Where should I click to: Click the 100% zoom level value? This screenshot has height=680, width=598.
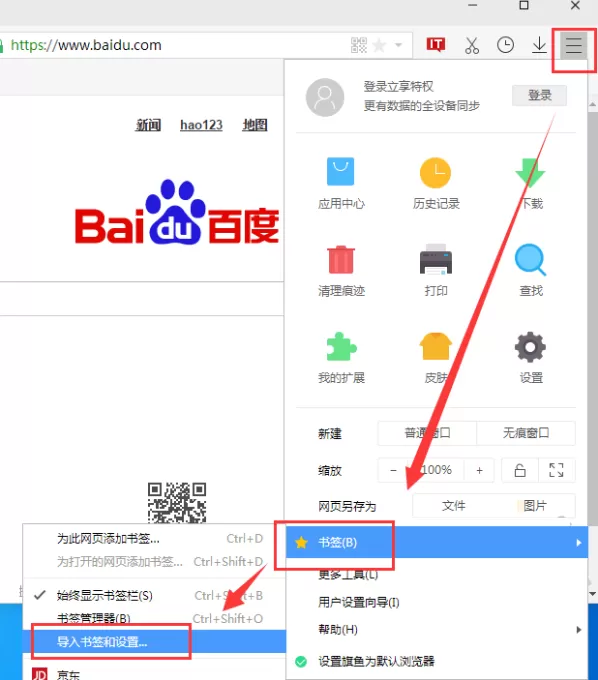coord(436,470)
